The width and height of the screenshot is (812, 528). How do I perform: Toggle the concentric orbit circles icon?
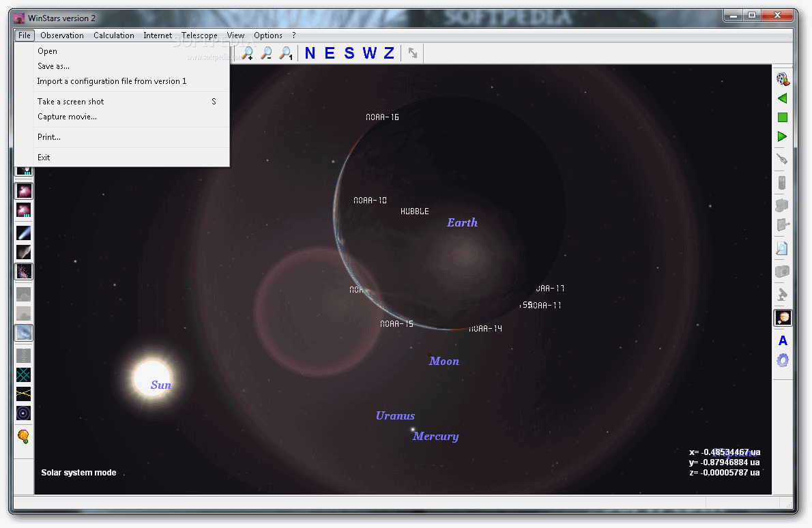point(24,413)
